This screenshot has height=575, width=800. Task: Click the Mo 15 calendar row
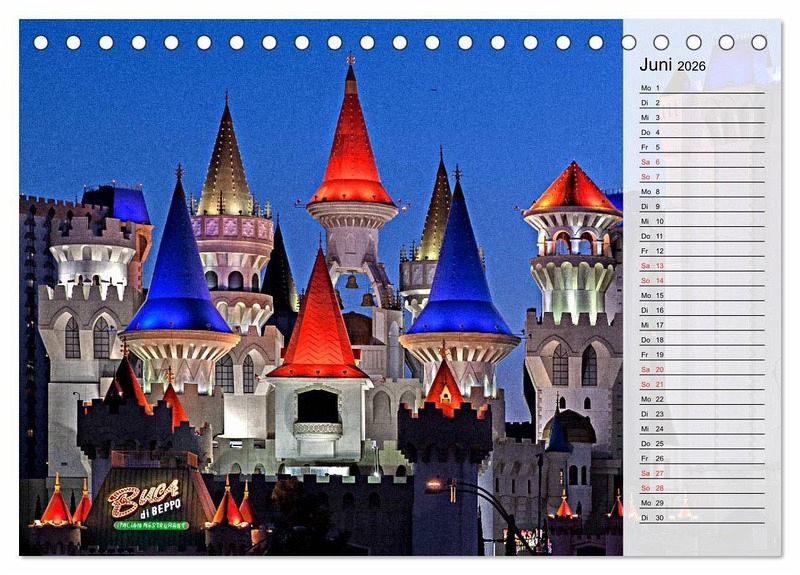pos(700,295)
